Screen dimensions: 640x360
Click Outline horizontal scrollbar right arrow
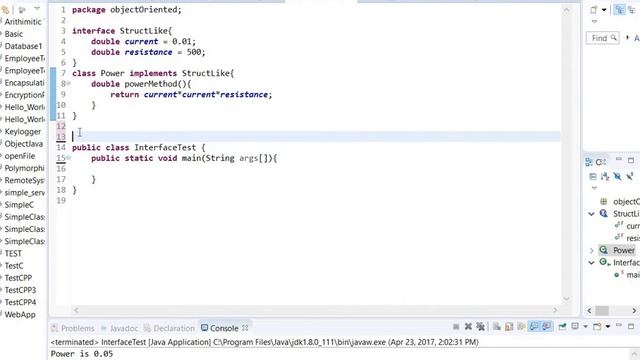click(x=634, y=311)
